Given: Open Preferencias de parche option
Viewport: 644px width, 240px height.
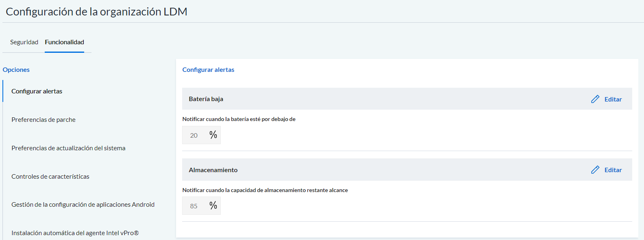Looking at the screenshot, I should pos(44,120).
